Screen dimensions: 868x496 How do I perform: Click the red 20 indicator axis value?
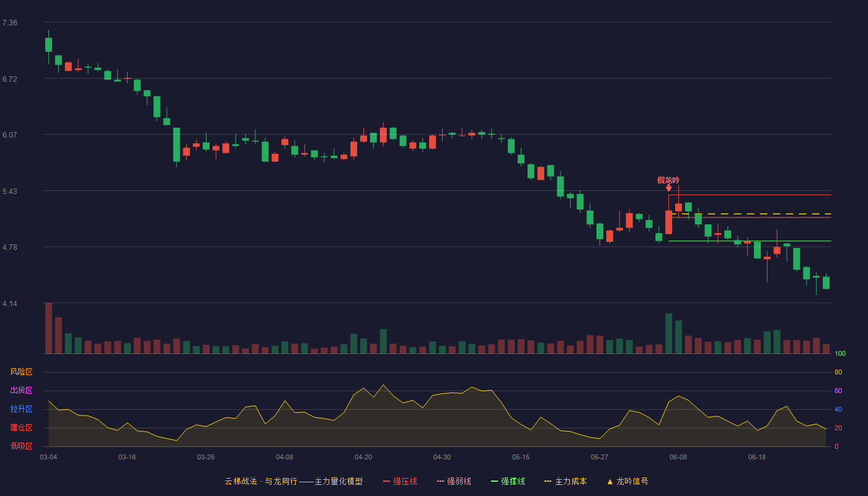click(838, 428)
